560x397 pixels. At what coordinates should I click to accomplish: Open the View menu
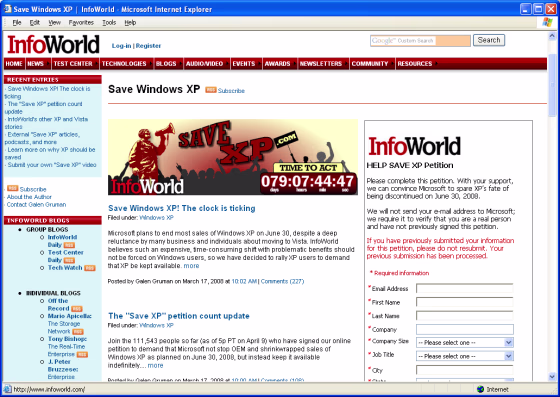point(54,22)
